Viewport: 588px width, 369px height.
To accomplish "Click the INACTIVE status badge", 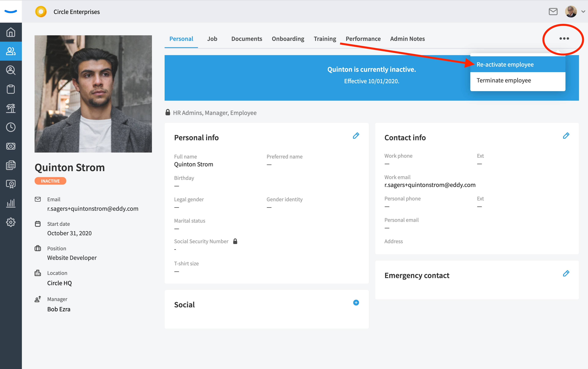I will tap(50, 181).
